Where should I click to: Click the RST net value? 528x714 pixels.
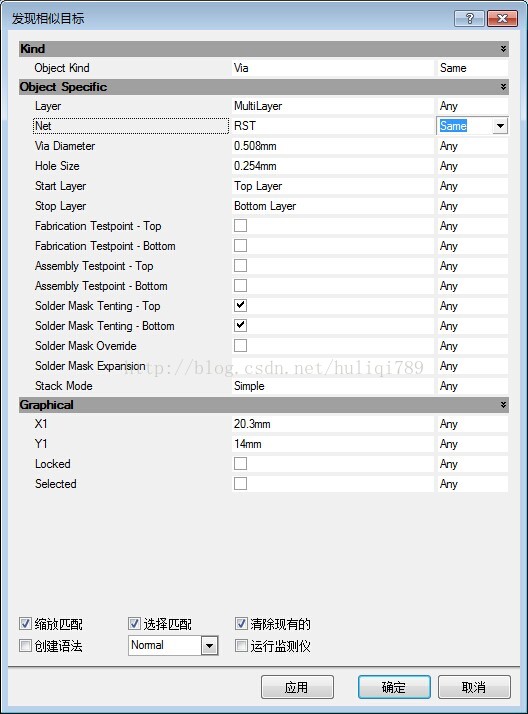245,126
